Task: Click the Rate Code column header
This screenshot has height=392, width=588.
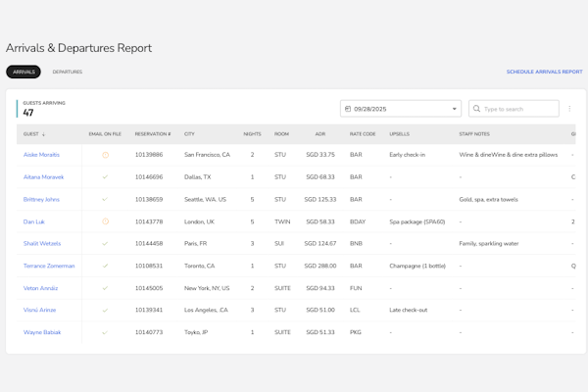Action: [x=363, y=134]
